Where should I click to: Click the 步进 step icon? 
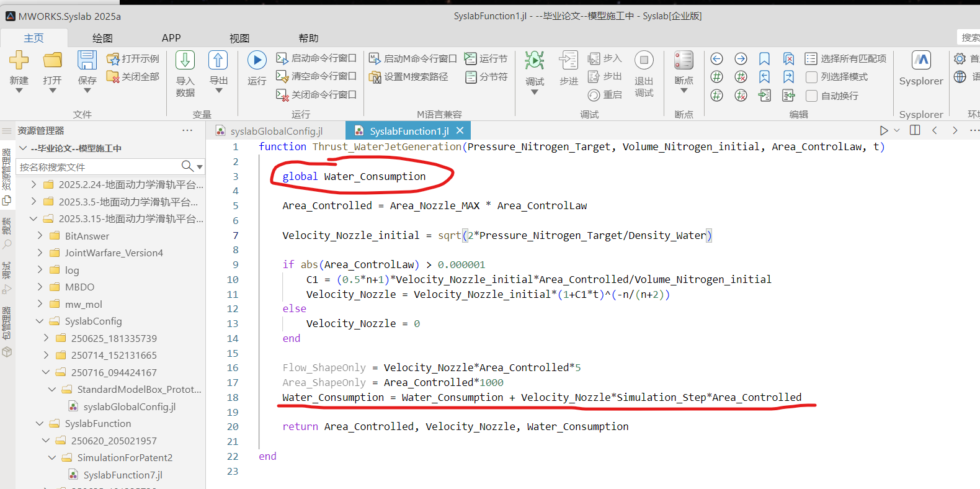[568, 60]
